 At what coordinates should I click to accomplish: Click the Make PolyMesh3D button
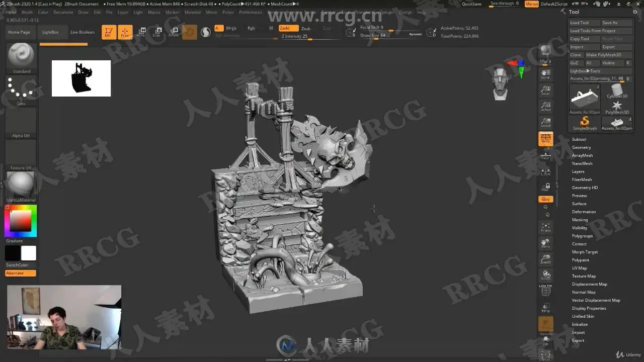tap(608, 55)
